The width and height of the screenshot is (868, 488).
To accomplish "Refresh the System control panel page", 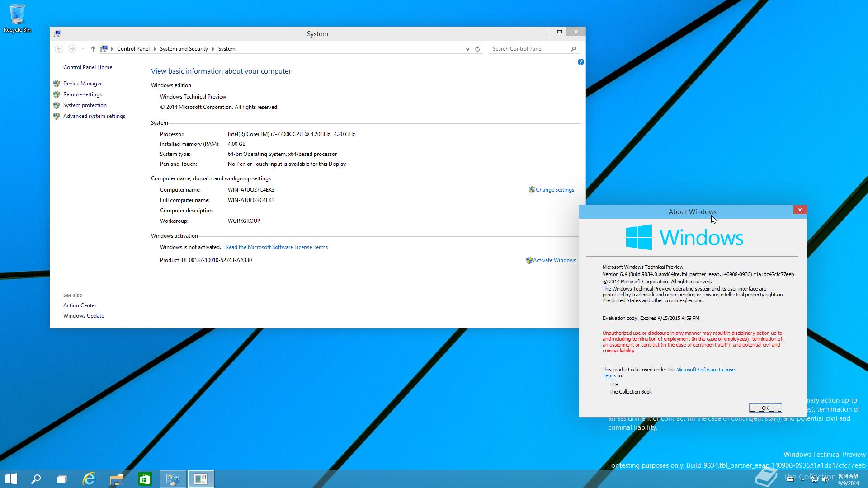I will (x=477, y=49).
